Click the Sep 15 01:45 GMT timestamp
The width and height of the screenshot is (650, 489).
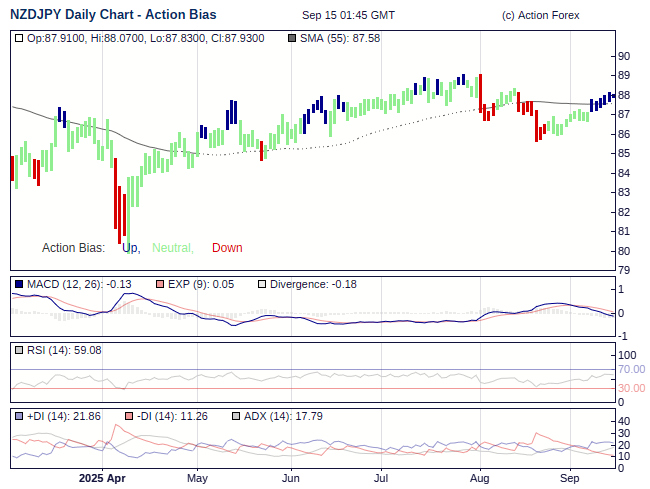[348, 15]
